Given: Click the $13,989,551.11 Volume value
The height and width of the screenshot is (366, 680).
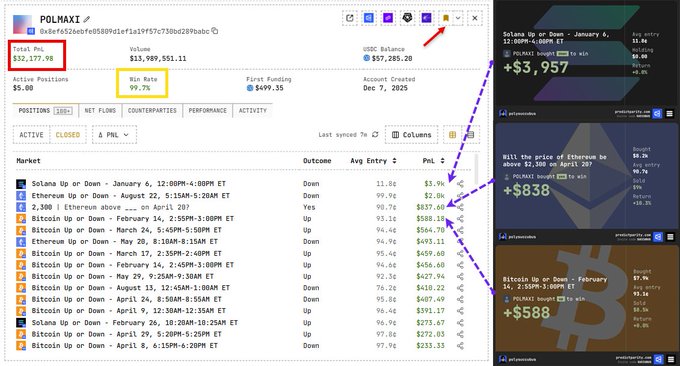Looking at the screenshot, I should (158, 59).
